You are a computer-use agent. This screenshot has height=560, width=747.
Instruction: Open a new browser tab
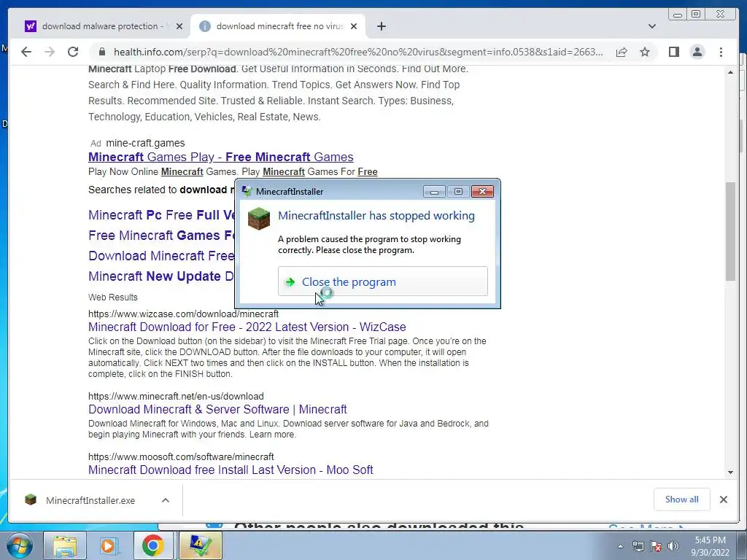click(381, 26)
